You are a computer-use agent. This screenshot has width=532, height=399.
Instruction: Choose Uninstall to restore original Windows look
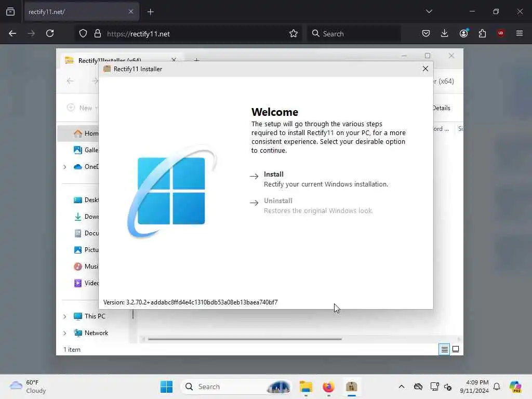311,205
